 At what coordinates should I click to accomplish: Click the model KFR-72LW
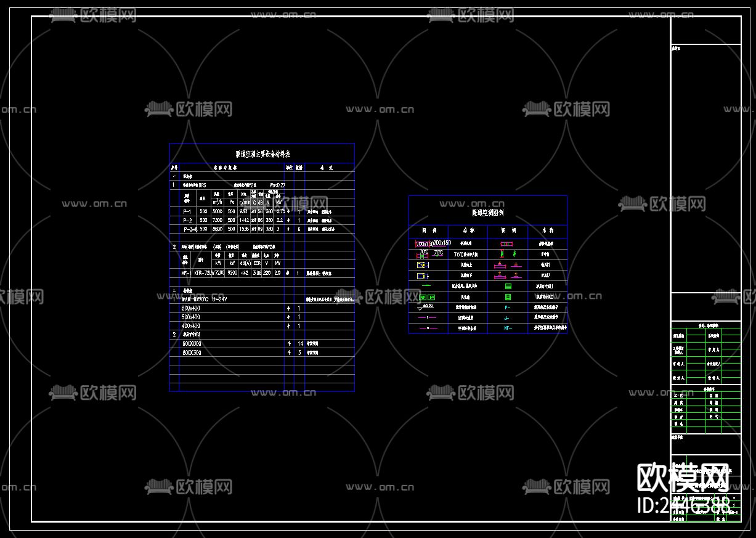tap(205, 272)
